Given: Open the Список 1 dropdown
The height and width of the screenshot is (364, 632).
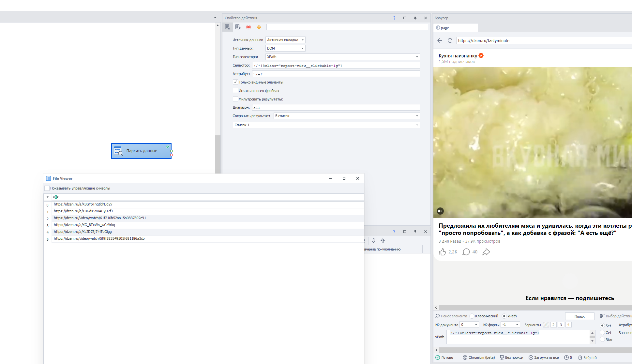Looking at the screenshot, I should pos(326,125).
